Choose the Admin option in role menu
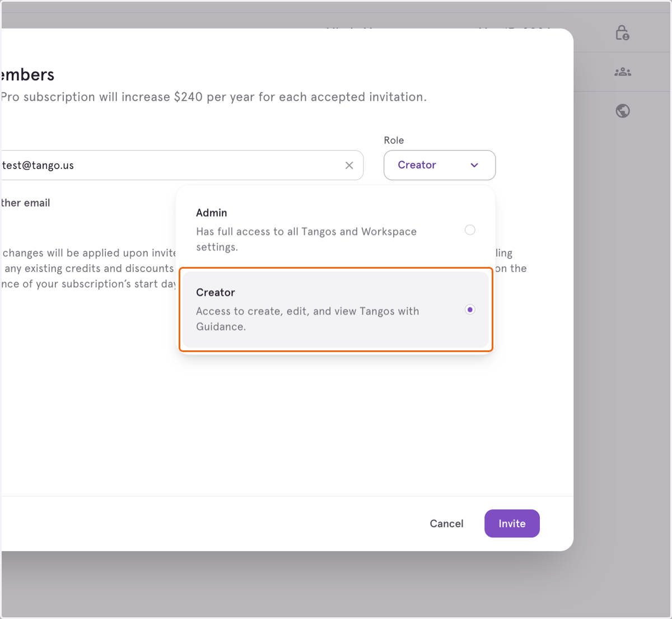 (x=335, y=229)
